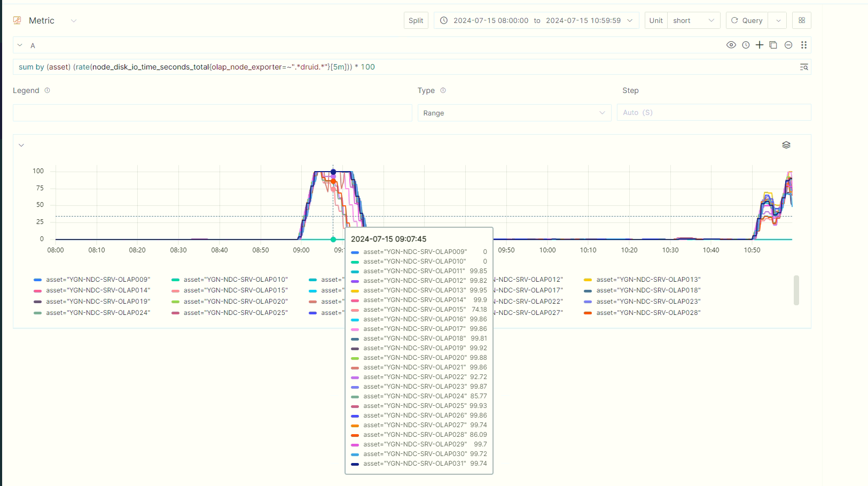Open the Unit short dropdown
This screenshot has height=486, width=868.
[693, 20]
